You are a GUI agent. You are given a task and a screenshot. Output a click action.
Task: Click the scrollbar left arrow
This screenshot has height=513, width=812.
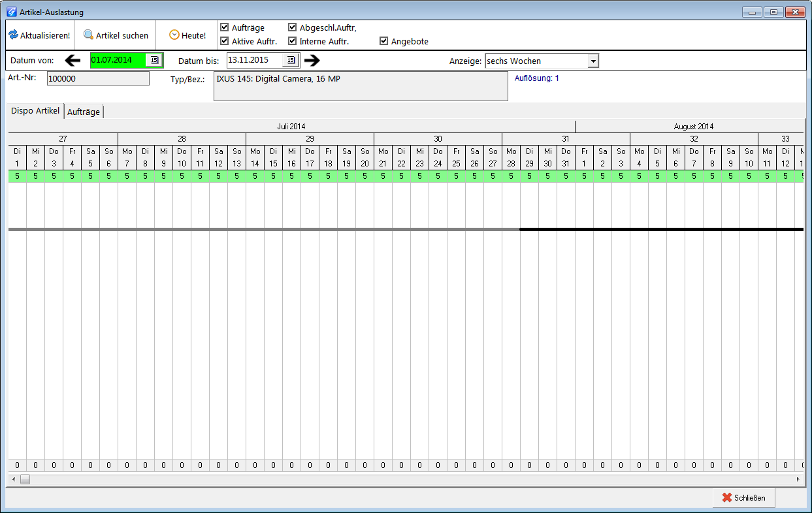(13, 479)
